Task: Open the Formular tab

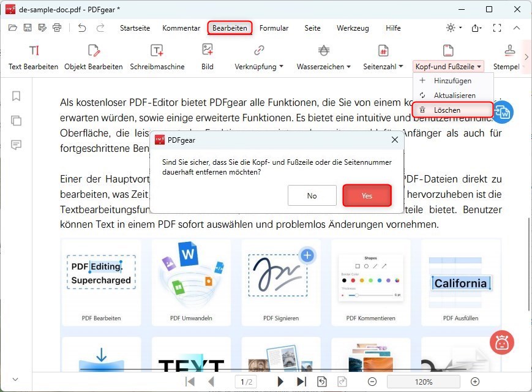Action: click(x=274, y=28)
